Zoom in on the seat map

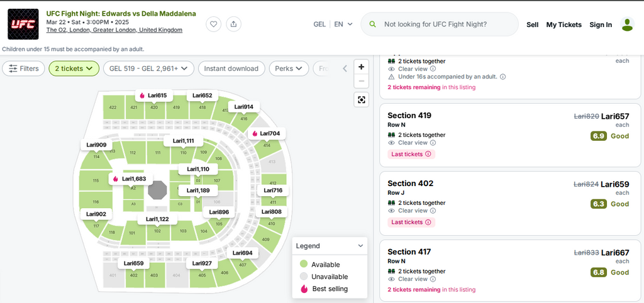361,67
